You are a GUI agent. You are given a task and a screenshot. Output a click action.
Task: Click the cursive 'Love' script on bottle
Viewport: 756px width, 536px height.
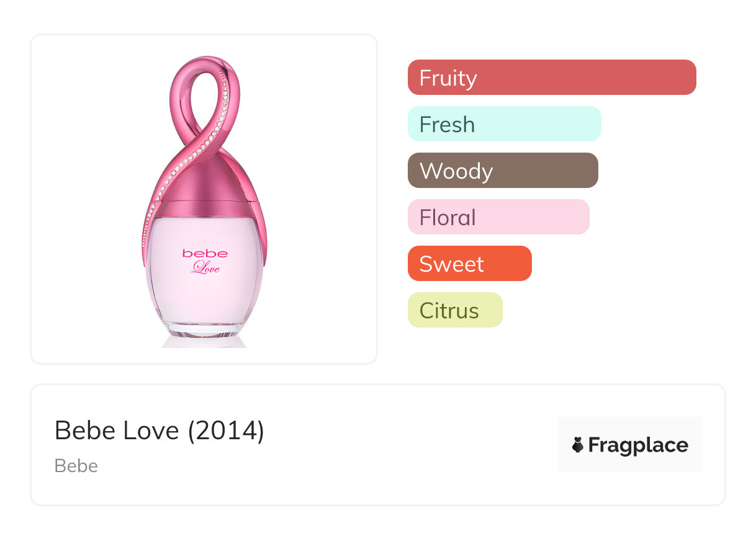click(205, 267)
